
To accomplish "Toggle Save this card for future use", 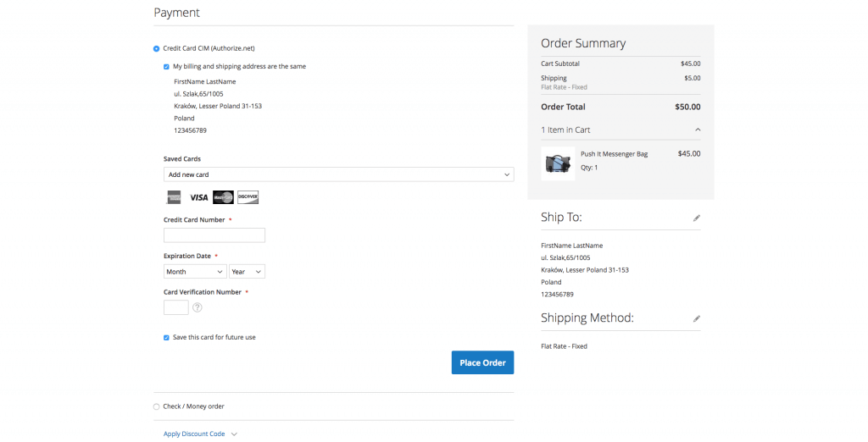I will (x=167, y=337).
